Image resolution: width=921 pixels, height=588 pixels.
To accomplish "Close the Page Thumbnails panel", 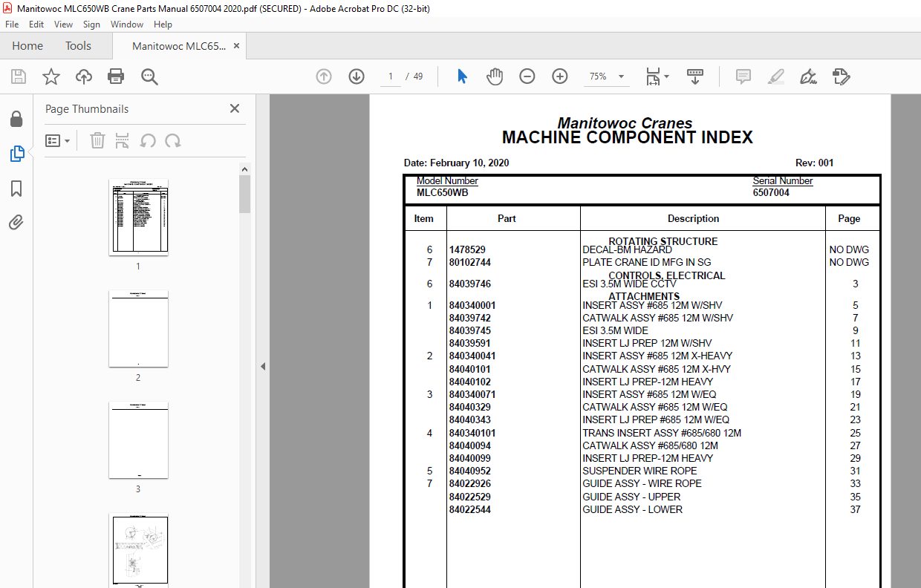I will 235,108.
